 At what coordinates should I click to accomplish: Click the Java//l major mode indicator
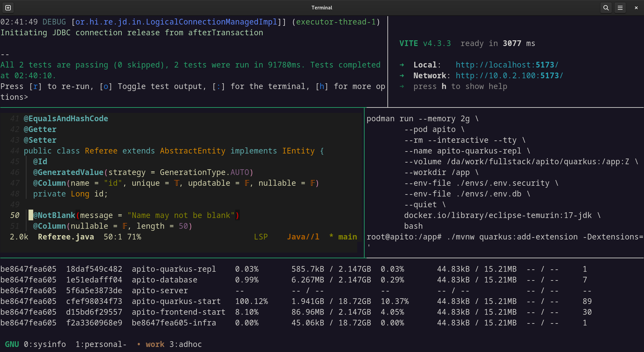click(x=303, y=237)
